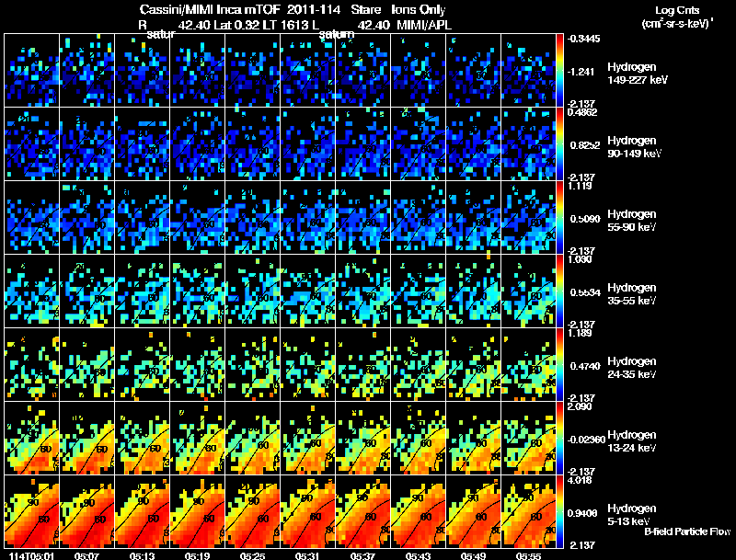
Task: Click the -0.3445 color scale maximum value
Action: tap(583, 39)
